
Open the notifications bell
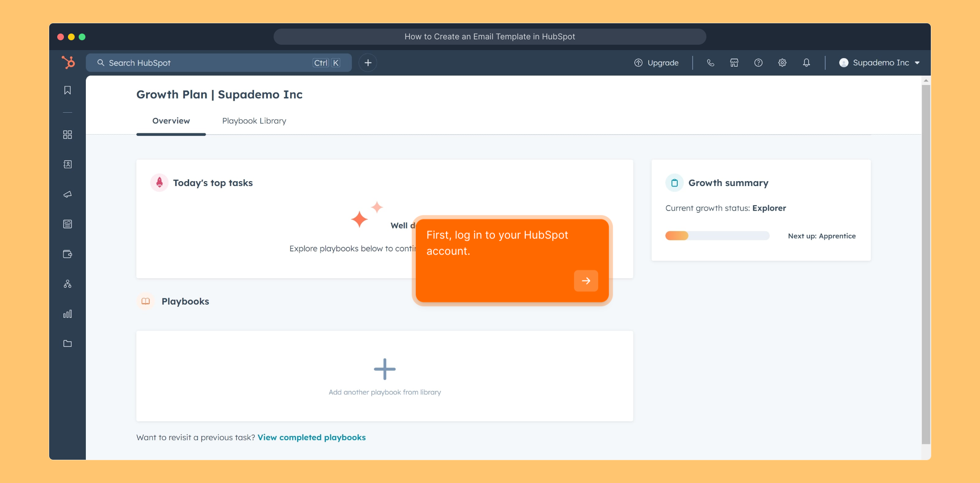click(x=806, y=63)
